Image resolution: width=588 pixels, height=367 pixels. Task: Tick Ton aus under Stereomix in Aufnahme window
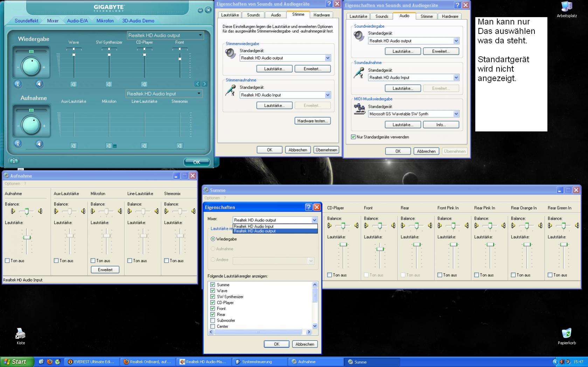[166, 261]
